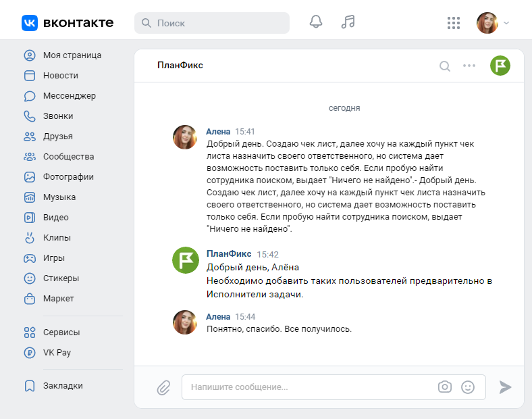The width and height of the screenshot is (532, 419).
Task: Open Закладки menu label
Action: (x=63, y=386)
